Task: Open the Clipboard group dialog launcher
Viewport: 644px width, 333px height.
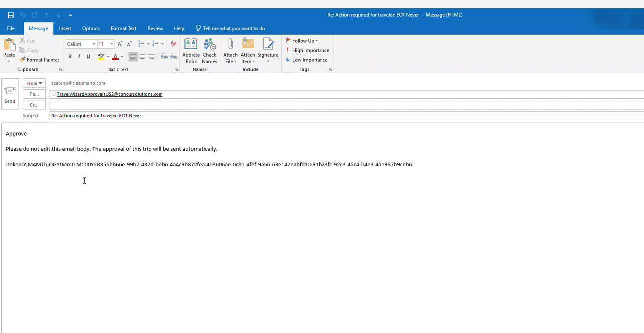Action: click(60, 70)
